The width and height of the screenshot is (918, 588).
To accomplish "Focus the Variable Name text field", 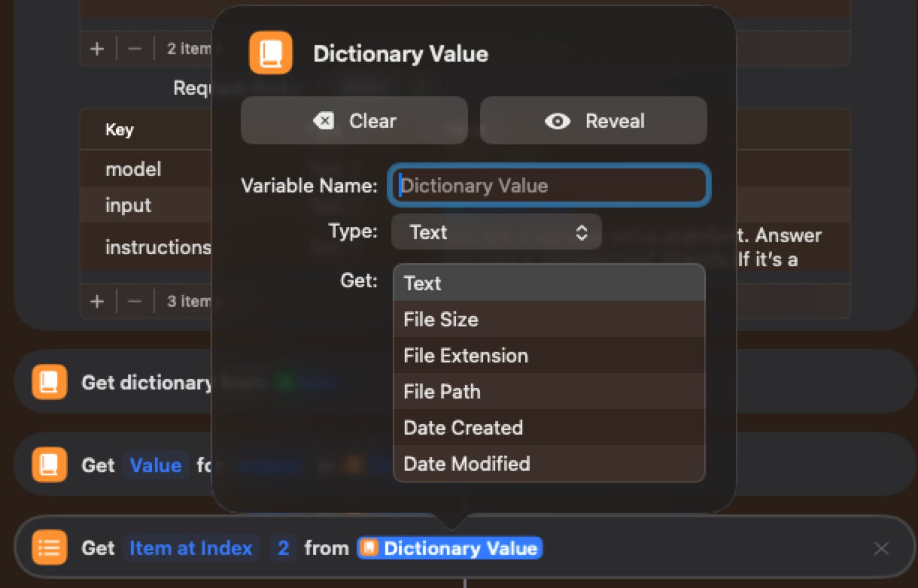I will (x=549, y=186).
